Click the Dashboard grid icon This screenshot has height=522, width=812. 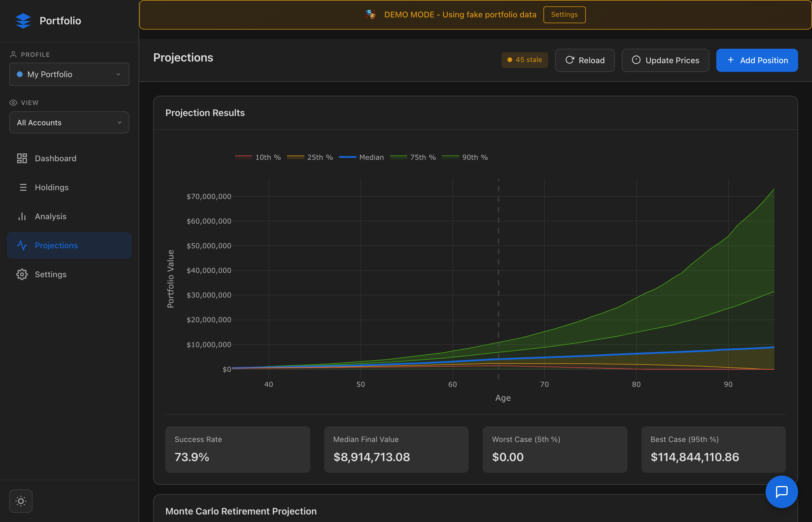tap(22, 158)
